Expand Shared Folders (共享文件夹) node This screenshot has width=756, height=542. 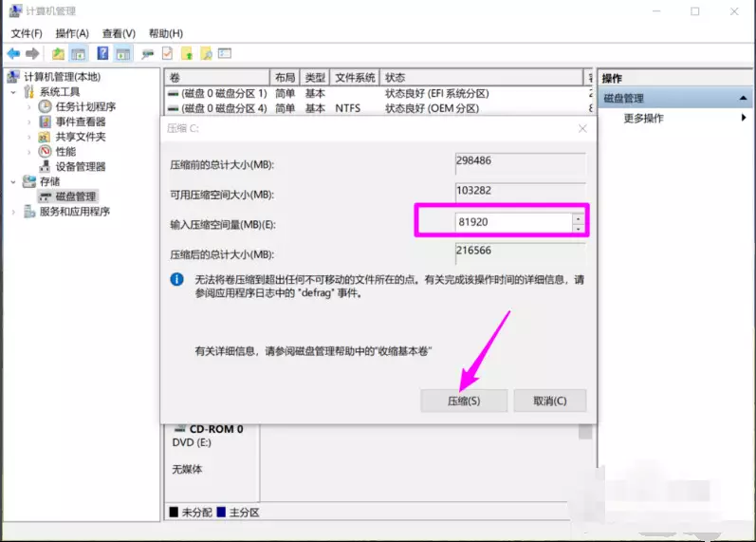29,137
